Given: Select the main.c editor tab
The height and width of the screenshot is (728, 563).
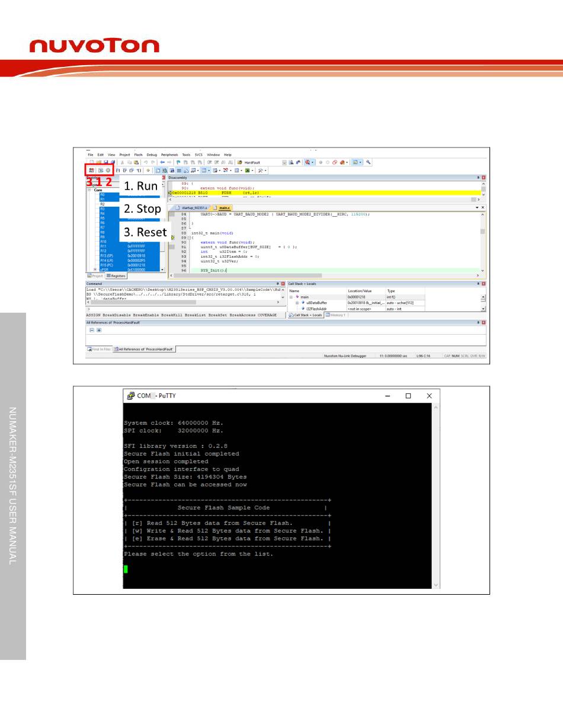Looking at the screenshot, I should (x=222, y=208).
